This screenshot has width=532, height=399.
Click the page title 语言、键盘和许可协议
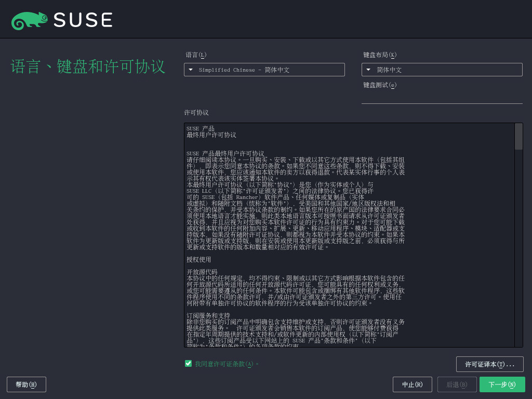[x=88, y=66]
